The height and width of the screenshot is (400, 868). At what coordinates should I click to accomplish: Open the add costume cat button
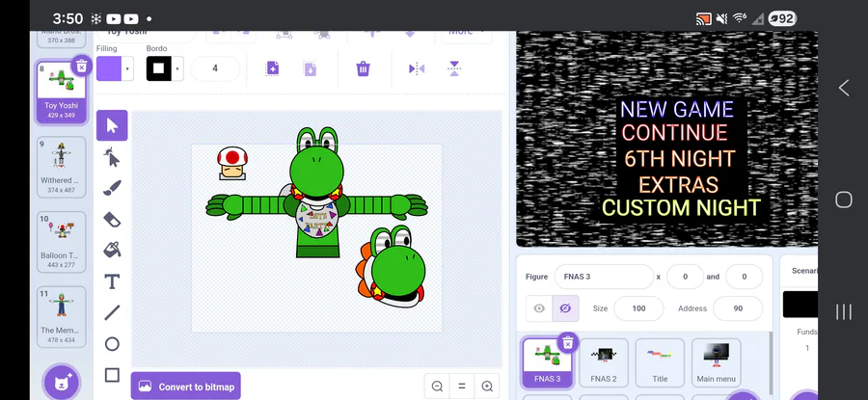pyautogui.click(x=62, y=382)
